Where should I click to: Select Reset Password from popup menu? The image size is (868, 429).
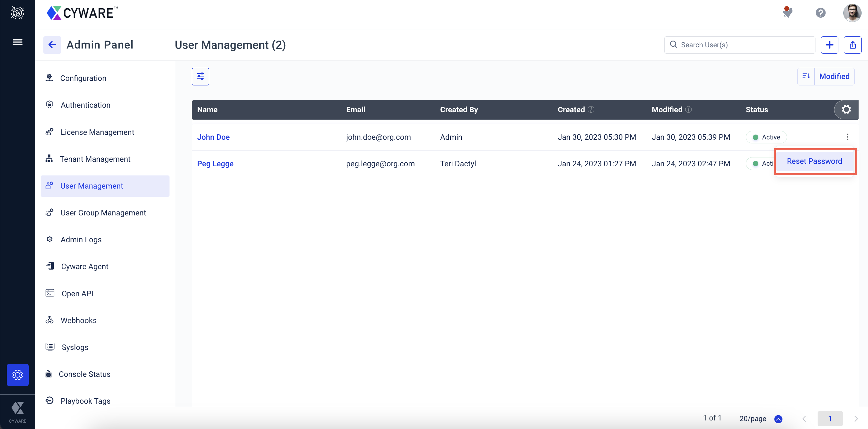[814, 161]
